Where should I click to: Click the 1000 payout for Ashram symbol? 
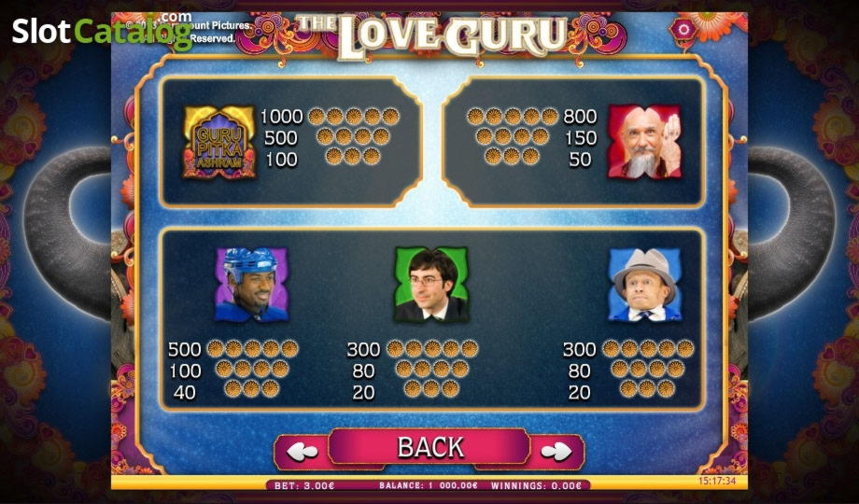pos(281,117)
